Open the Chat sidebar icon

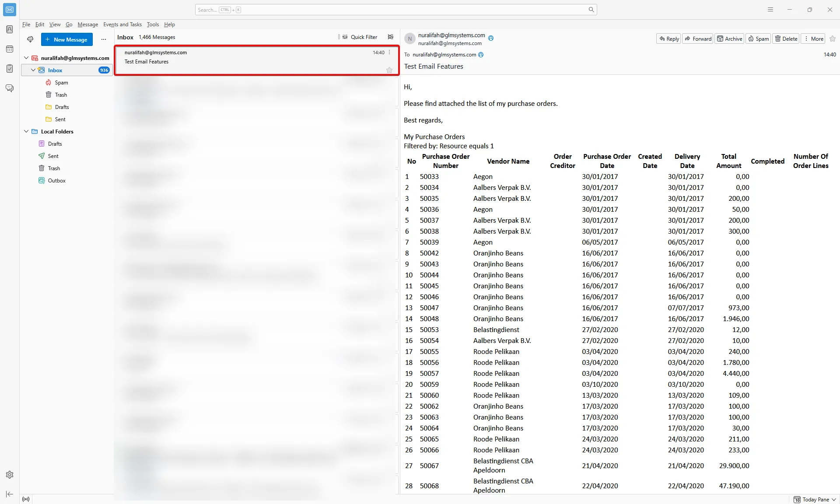click(10, 88)
